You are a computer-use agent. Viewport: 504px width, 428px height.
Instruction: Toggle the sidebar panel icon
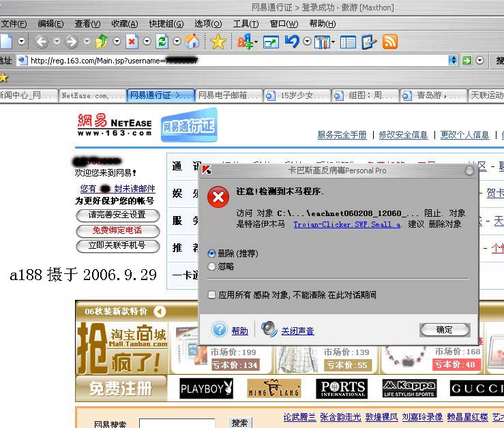[348, 42]
